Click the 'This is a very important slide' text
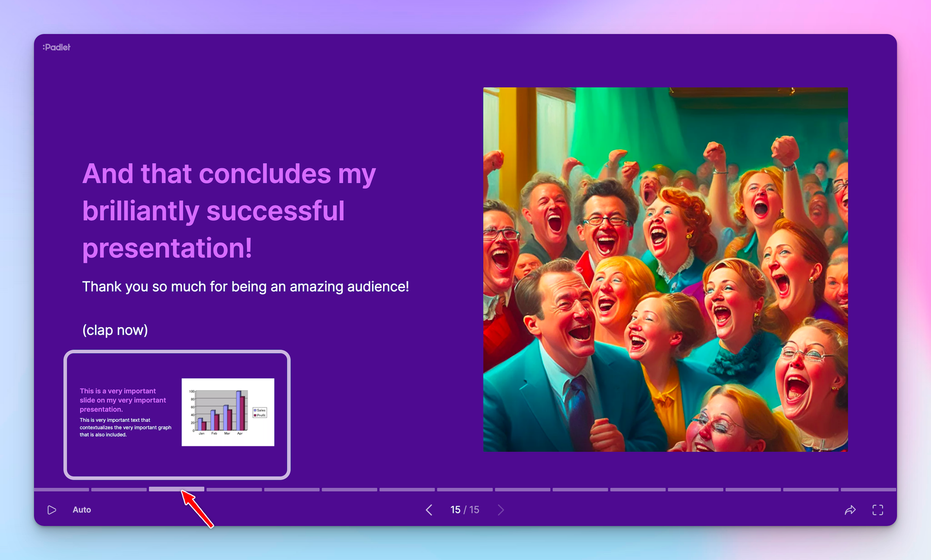Viewport: 931px width, 560px height. pyautogui.click(x=122, y=400)
